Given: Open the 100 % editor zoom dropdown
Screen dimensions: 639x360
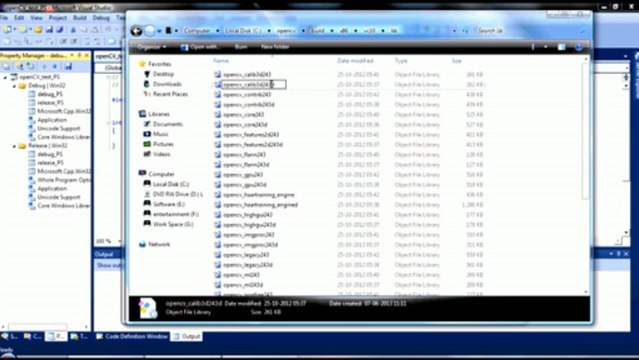Looking at the screenshot, I should tap(119, 241).
